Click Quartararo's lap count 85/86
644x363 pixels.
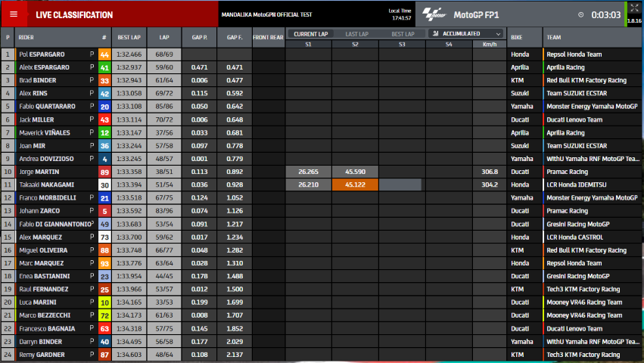(x=164, y=107)
